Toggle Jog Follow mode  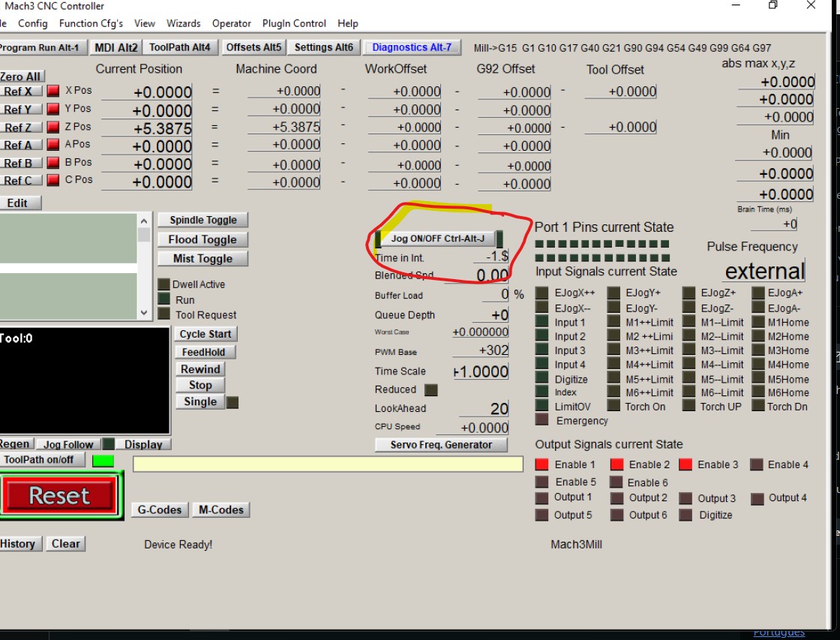68,444
